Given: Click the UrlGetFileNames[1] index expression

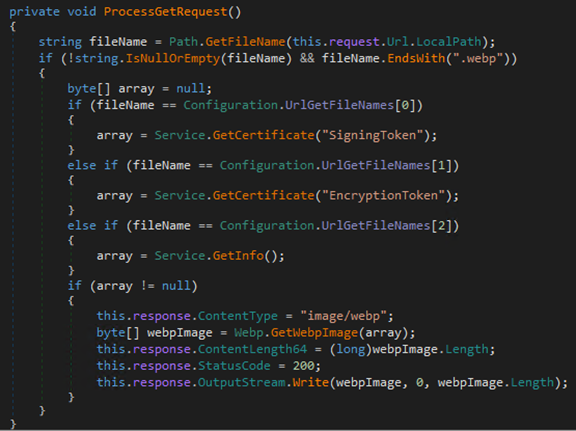Looking at the screenshot, I should click(x=387, y=166).
